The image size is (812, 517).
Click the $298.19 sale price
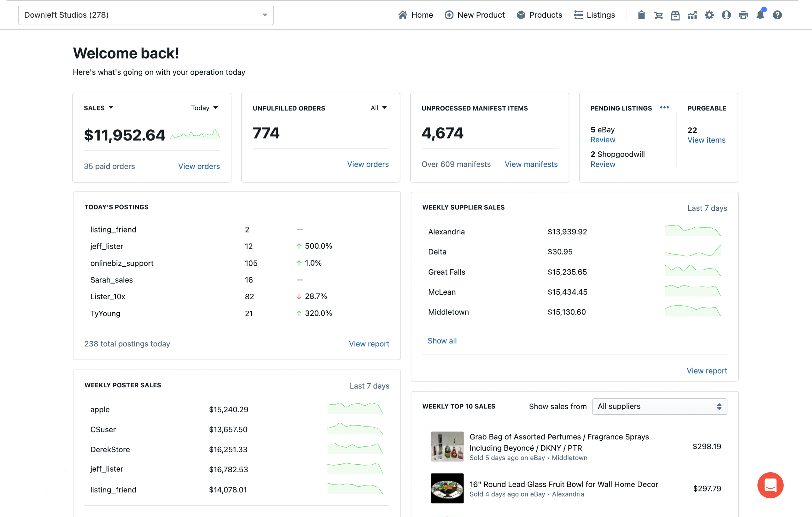707,446
